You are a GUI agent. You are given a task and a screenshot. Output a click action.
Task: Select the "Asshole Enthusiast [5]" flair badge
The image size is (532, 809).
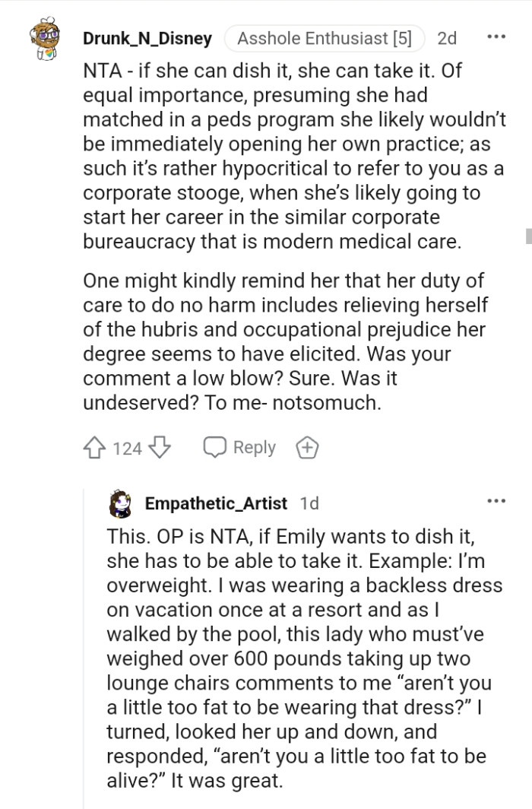pyautogui.click(x=324, y=38)
